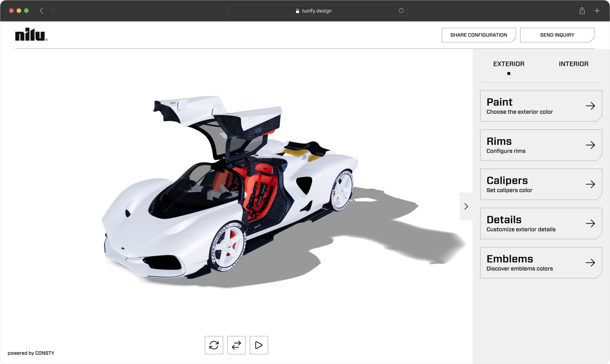Click the browser share icon
Image resolution: width=610 pixels, height=364 pixels.
(582, 11)
